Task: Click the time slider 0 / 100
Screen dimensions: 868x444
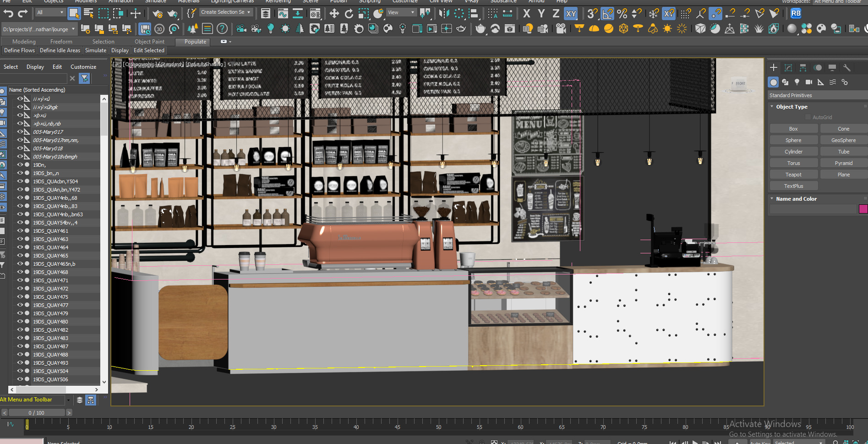Action: coord(37,413)
